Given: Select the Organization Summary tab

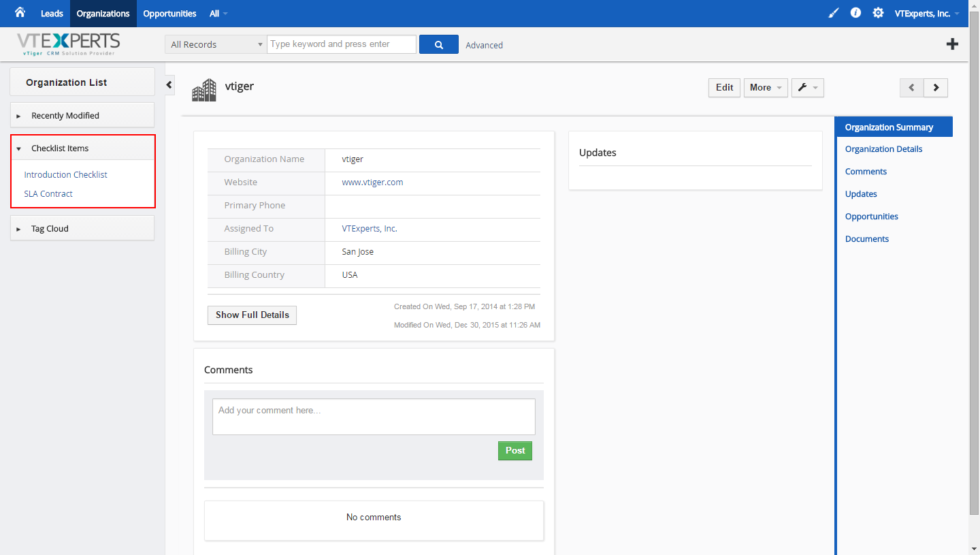Looking at the screenshot, I should tap(894, 127).
